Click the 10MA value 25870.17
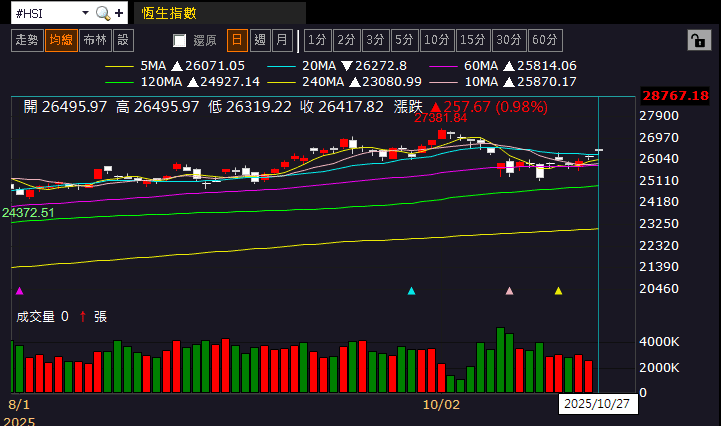Screen dimensions: 721x426 coord(547,82)
